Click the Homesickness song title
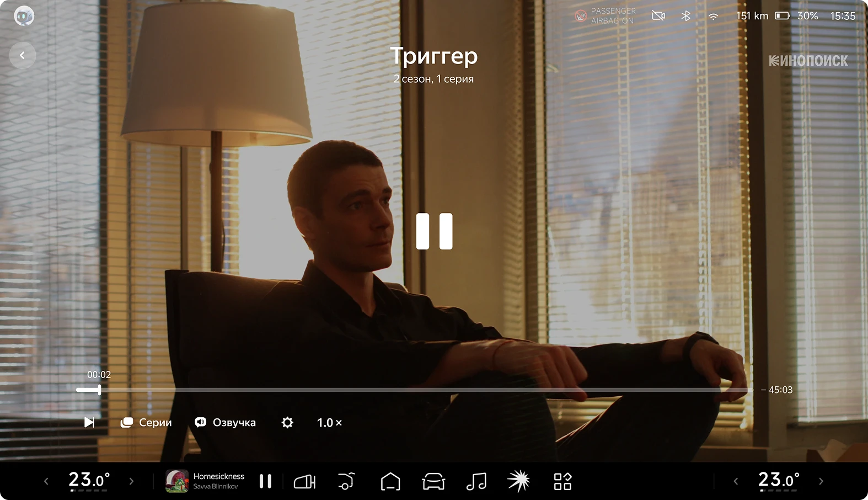The width and height of the screenshot is (868, 500). 219,476
